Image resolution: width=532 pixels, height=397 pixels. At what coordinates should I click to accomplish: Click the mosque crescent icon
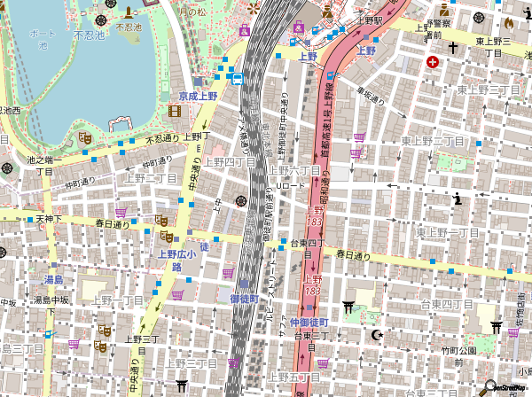click(x=378, y=335)
